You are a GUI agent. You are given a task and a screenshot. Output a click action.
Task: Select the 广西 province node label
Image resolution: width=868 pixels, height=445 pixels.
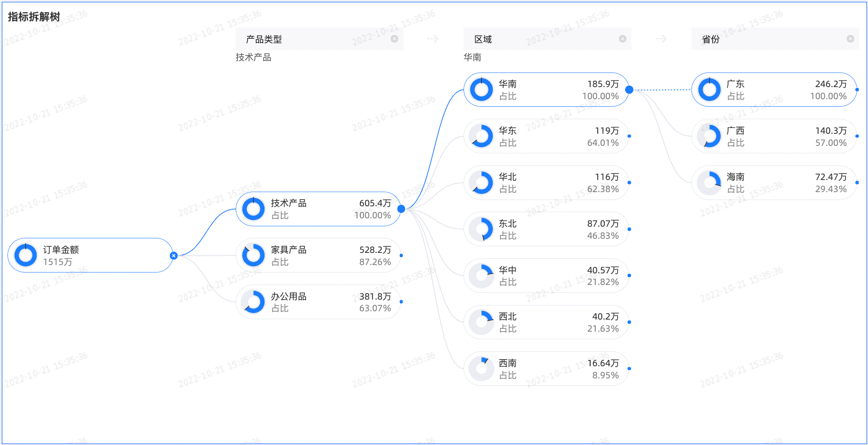coord(736,130)
